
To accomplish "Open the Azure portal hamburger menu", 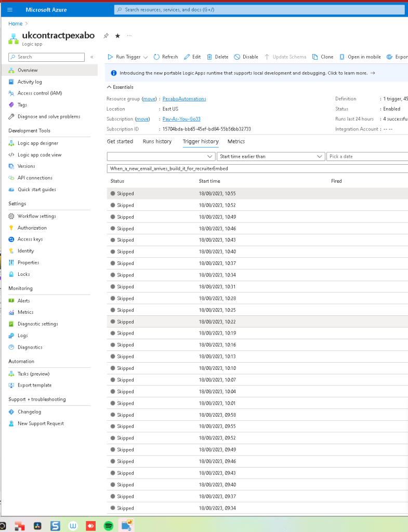I will point(10,9).
